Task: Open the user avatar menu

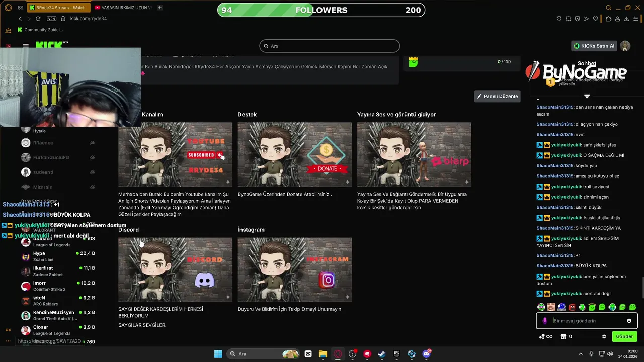Action: 625,46
